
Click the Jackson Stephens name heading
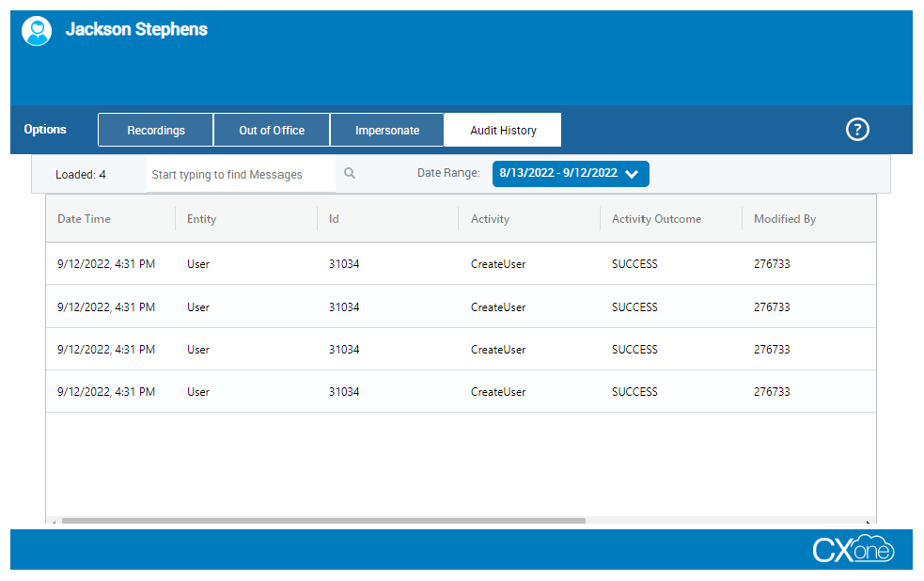136,29
